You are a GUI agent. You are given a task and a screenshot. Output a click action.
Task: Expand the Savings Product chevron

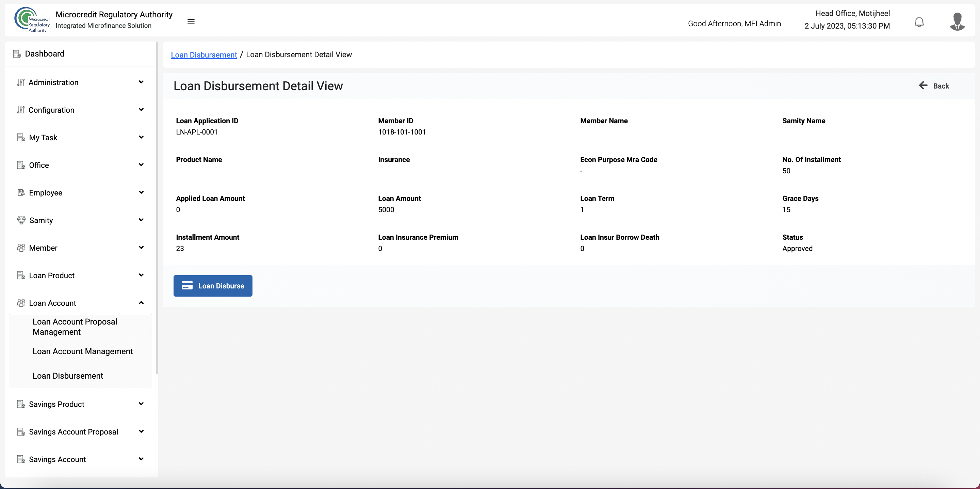tap(141, 404)
